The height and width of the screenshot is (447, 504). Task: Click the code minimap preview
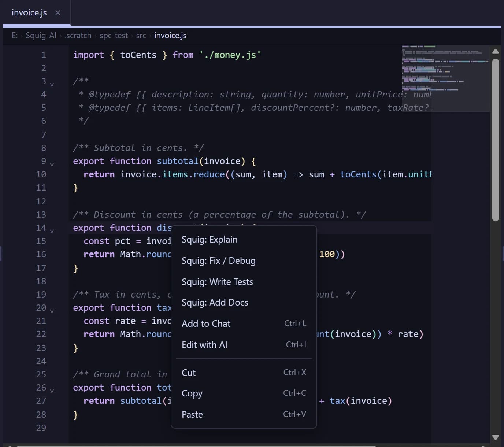[x=446, y=78]
